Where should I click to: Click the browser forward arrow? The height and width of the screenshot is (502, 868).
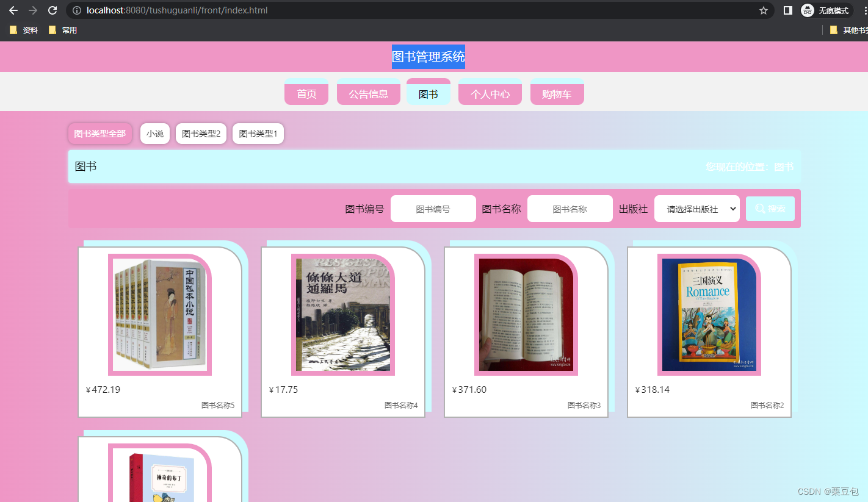tap(33, 10)
